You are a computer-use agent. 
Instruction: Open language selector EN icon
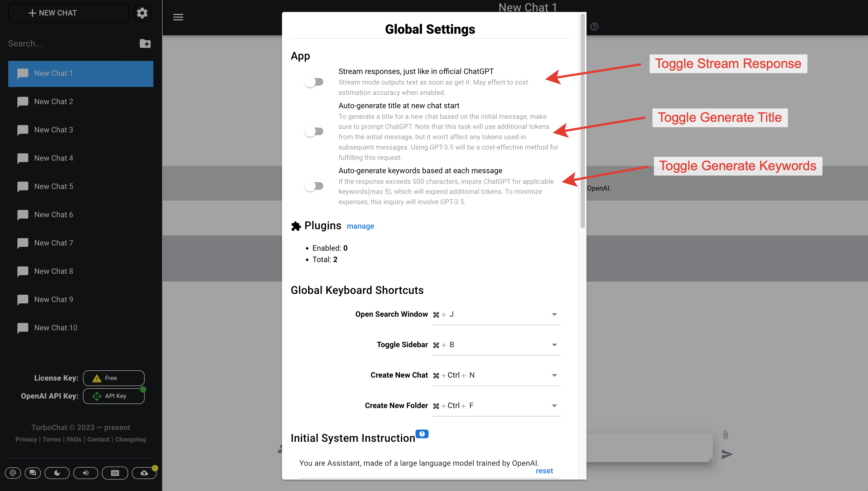click(115, 473)
